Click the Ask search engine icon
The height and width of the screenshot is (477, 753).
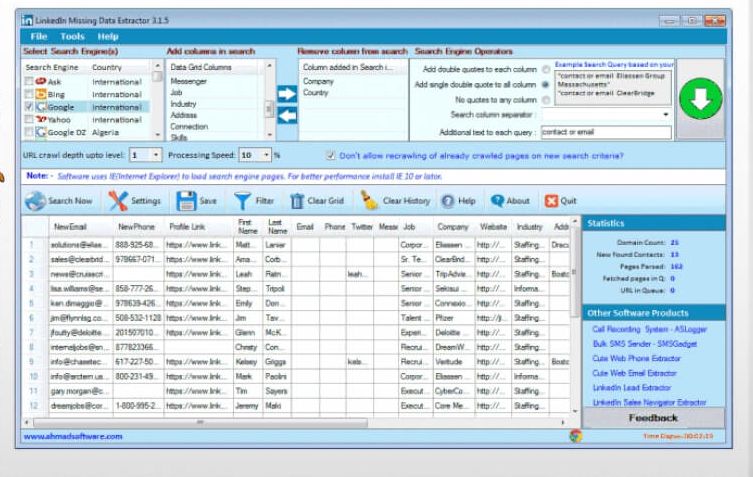pos(41,81)
